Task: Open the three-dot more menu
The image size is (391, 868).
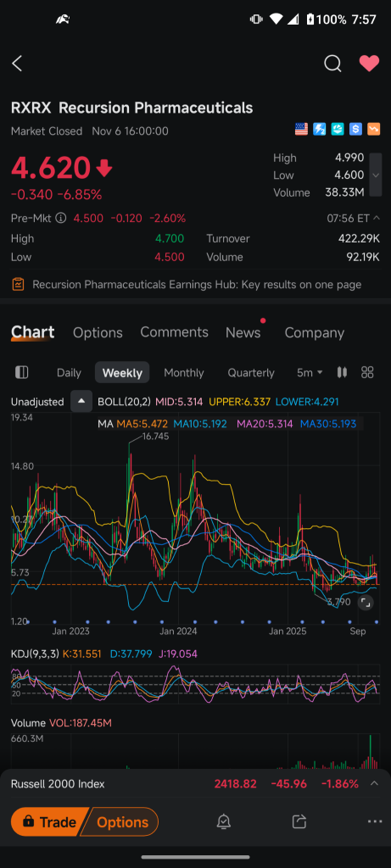Action: (x=375, y=822)
